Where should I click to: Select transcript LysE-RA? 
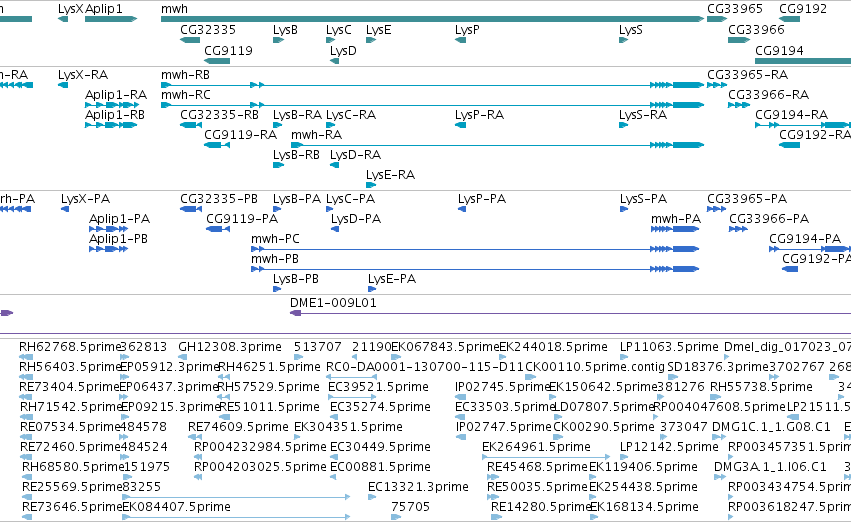(x=371, y=185)
